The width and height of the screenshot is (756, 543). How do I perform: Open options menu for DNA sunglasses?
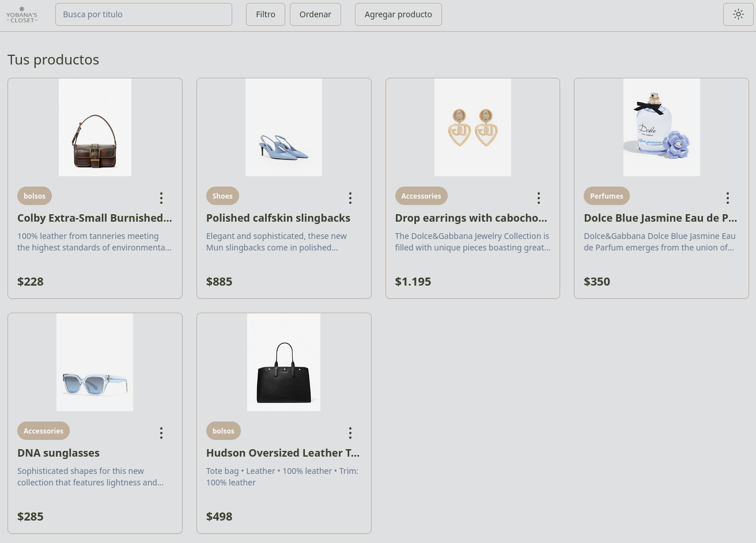point(161,433)
